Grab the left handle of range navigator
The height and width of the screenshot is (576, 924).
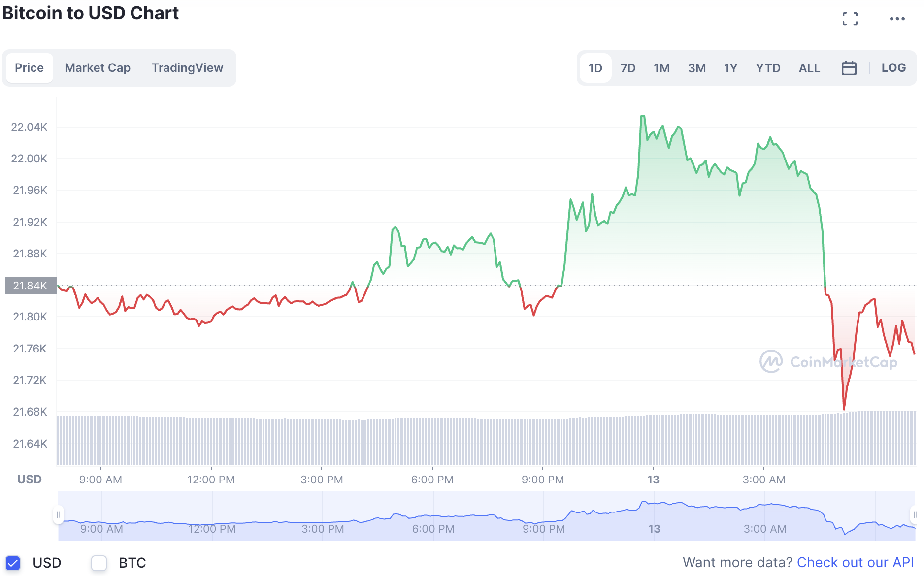pyautogui.click(x=58, y=515)
